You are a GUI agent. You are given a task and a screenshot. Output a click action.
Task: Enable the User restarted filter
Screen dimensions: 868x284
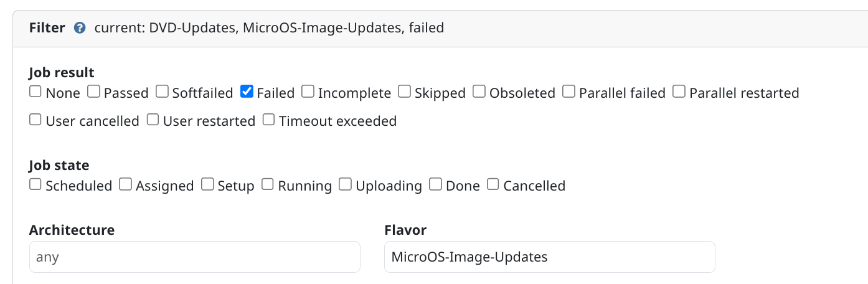(x=153, y=120)
